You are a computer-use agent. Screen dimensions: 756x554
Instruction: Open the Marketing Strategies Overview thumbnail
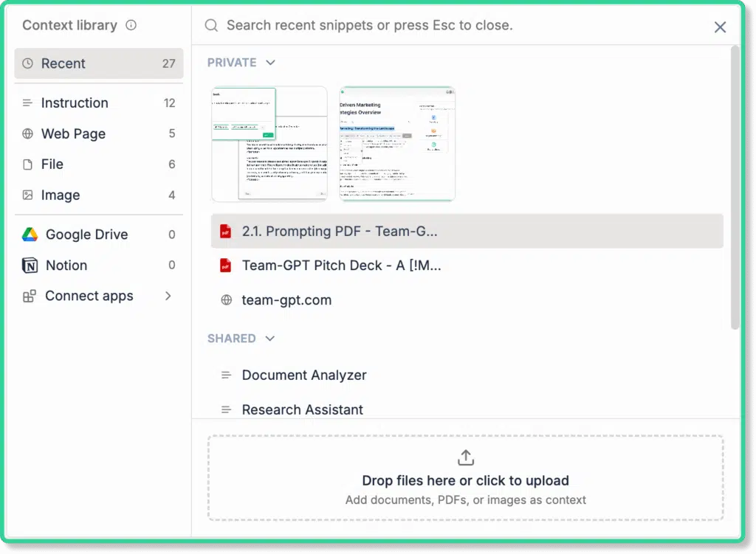click(397, 144)
